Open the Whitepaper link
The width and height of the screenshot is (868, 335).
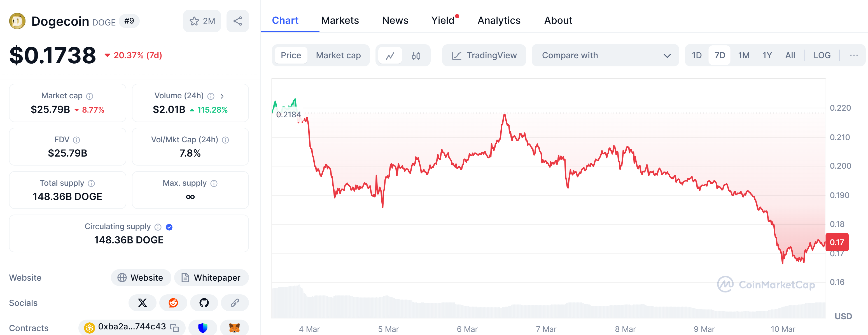[211, 278]
